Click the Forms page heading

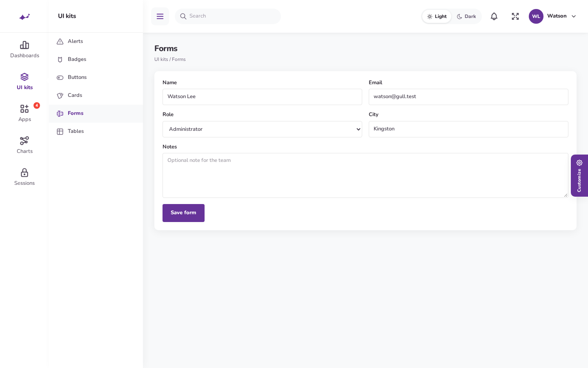(166, 48)
